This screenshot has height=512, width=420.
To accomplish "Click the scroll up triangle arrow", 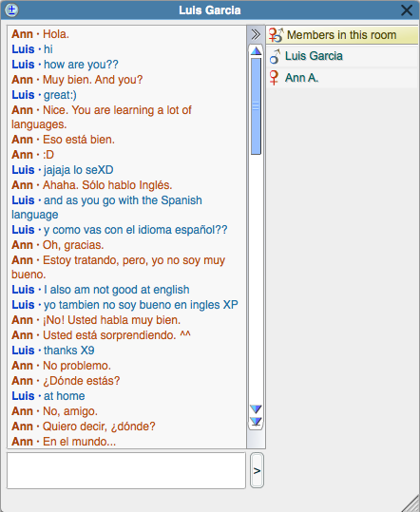I will 256,50.
